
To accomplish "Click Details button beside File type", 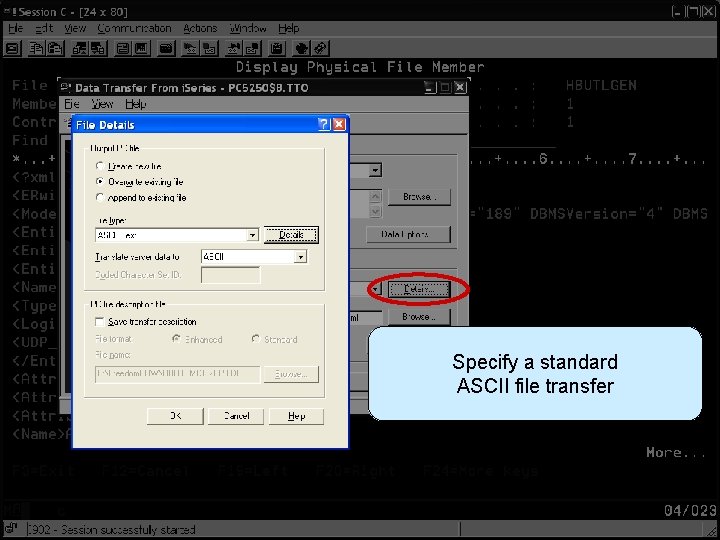I will (x=291, y=235).
